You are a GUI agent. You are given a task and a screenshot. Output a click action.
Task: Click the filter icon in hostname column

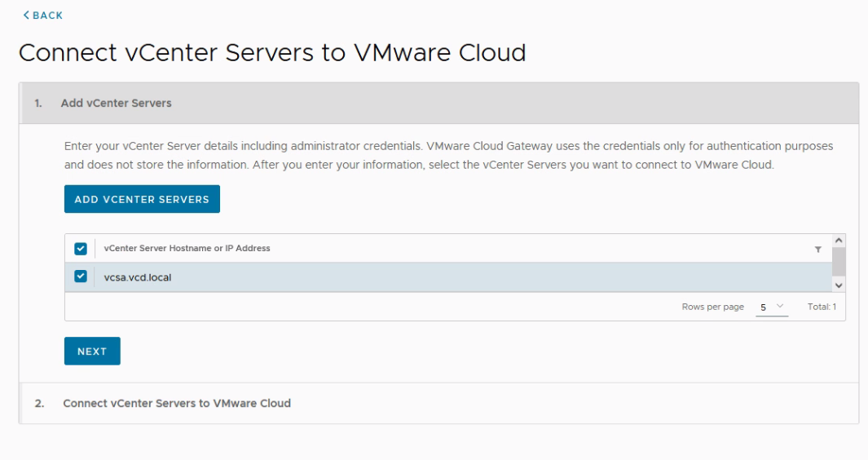817,250
